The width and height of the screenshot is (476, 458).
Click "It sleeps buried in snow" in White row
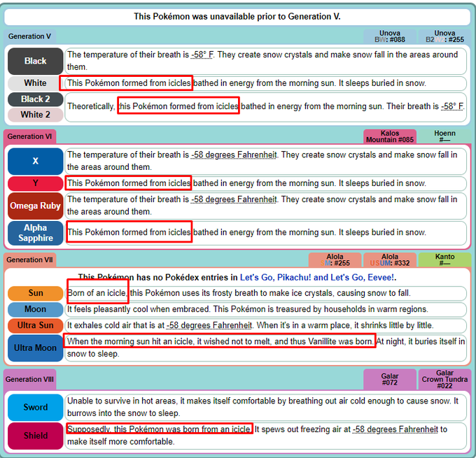(382, 83)
